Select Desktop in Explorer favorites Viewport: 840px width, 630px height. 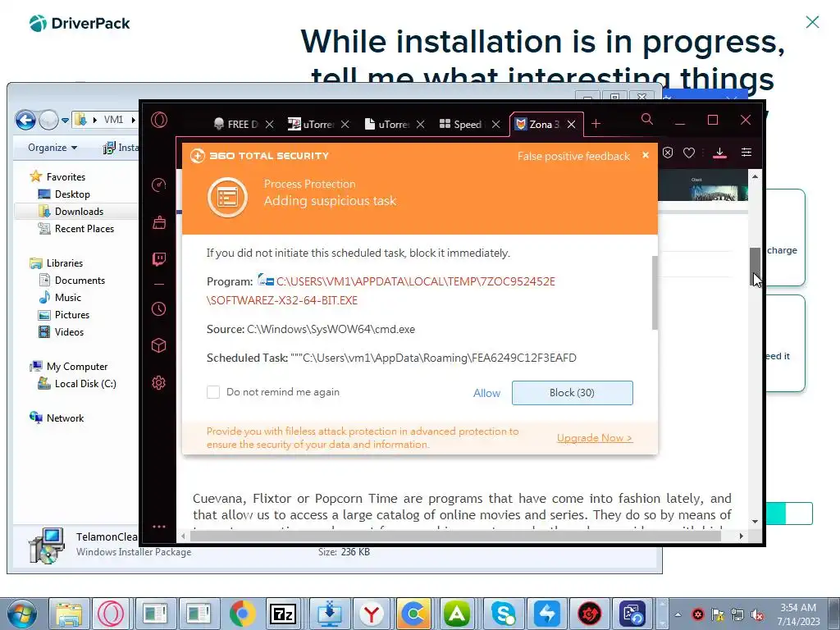point(72,194)
